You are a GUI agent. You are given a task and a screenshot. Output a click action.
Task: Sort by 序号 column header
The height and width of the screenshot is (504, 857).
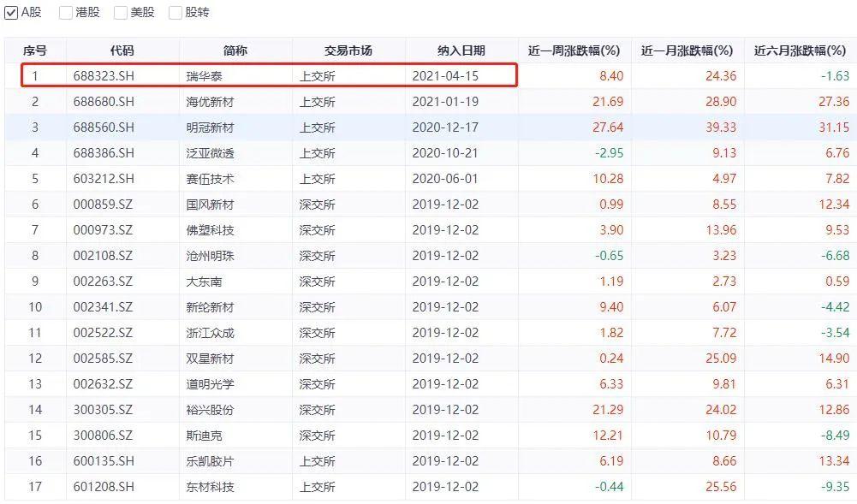coord(34,50)
